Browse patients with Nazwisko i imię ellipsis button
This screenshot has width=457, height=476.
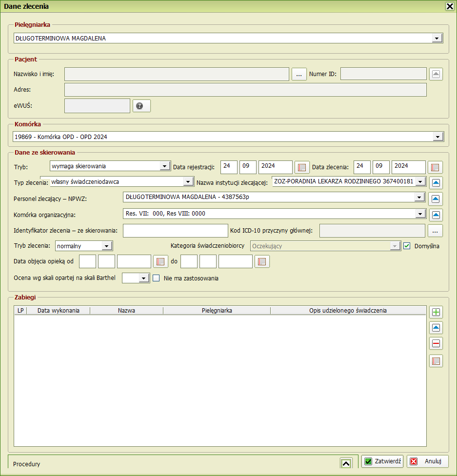[x=298, y=75]
